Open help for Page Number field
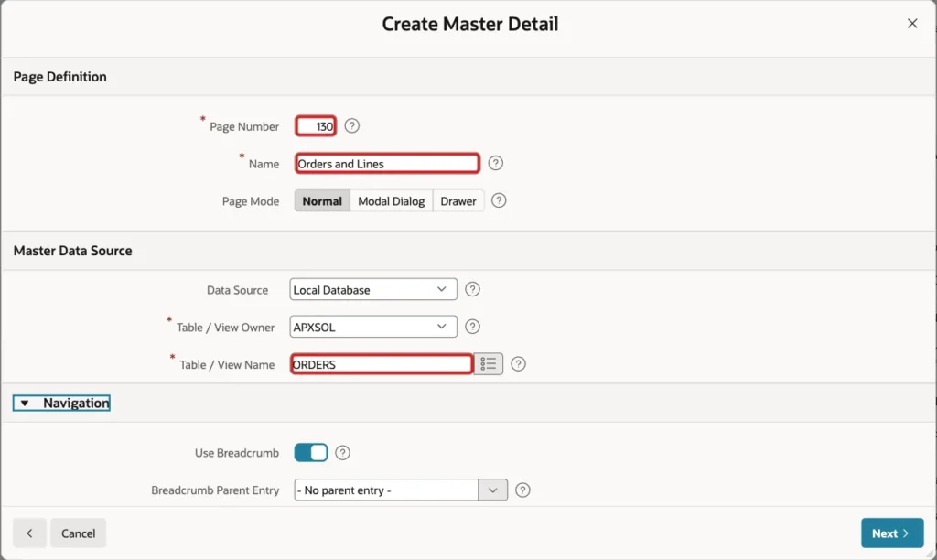The height and width of the screenshot is (560, 937). 352,126
